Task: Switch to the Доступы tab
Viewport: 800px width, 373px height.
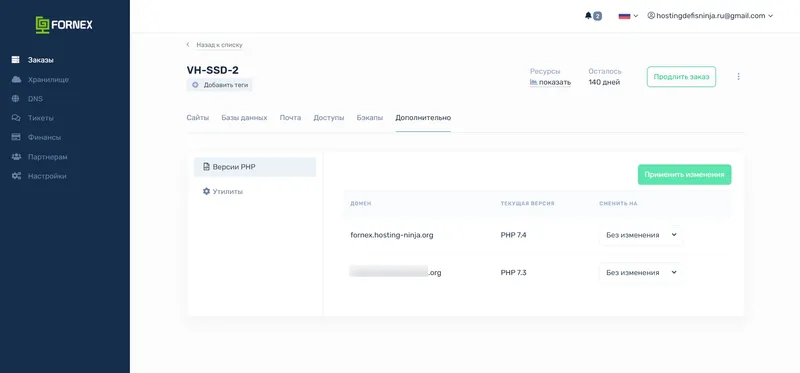Action: tap(329, 118)
